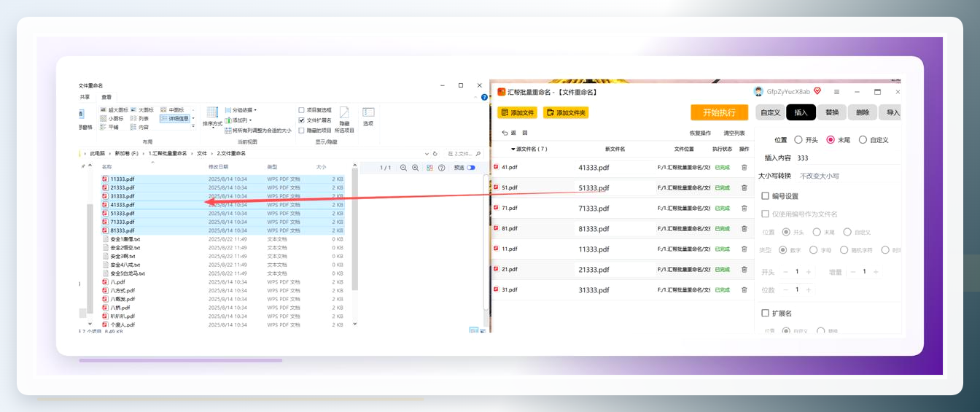The image size is (980, 412).
Task: Delete the 11.pdf row with its trash icon
Action: (x=744, y=249)
